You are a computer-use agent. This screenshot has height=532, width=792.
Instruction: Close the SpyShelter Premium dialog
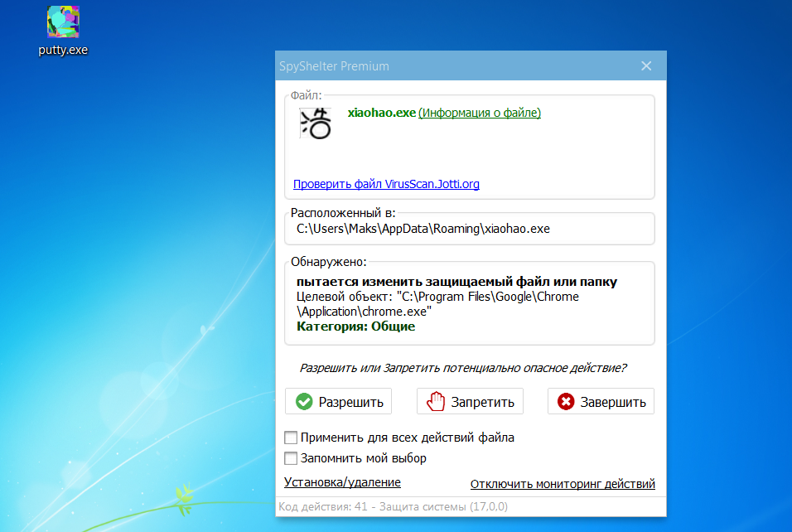tap(646, 66)
